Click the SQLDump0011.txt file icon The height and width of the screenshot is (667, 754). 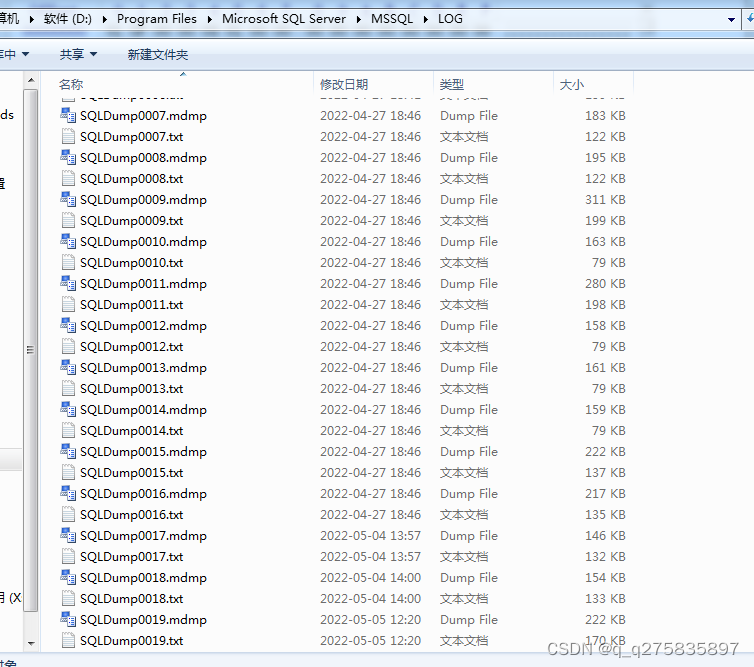(x=68, y=304)
